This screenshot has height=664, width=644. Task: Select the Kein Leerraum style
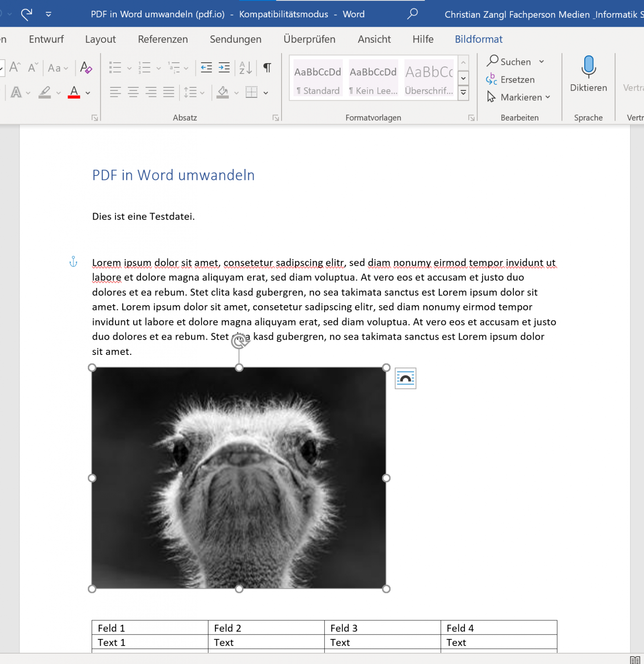click(x=373, y=78)
